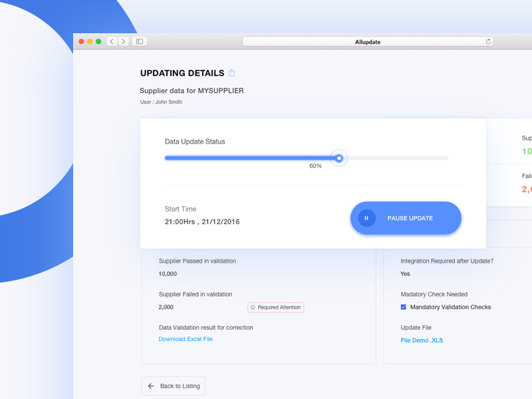Open the Download Excel File link

[x=185, y=339]
